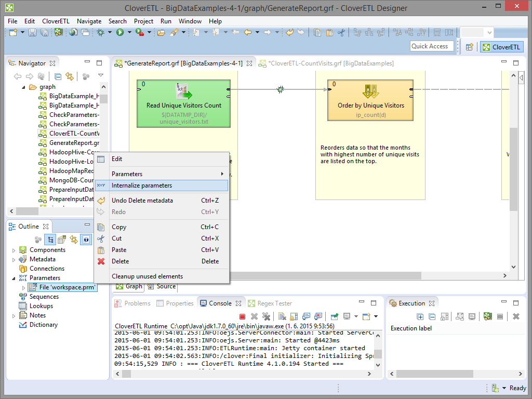The height and width of the screenshot is (399, 532).
Task: Click Link with Editor arrows in Outline panel
Action: click(x=74, y=240)
